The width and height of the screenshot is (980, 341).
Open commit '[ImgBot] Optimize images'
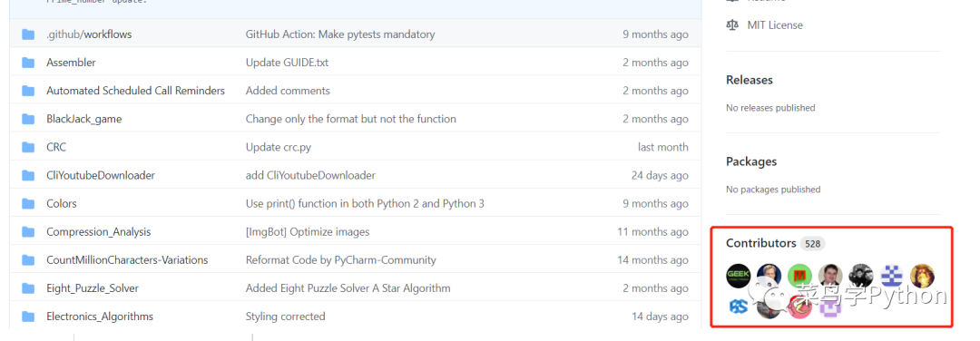(308, 231)
